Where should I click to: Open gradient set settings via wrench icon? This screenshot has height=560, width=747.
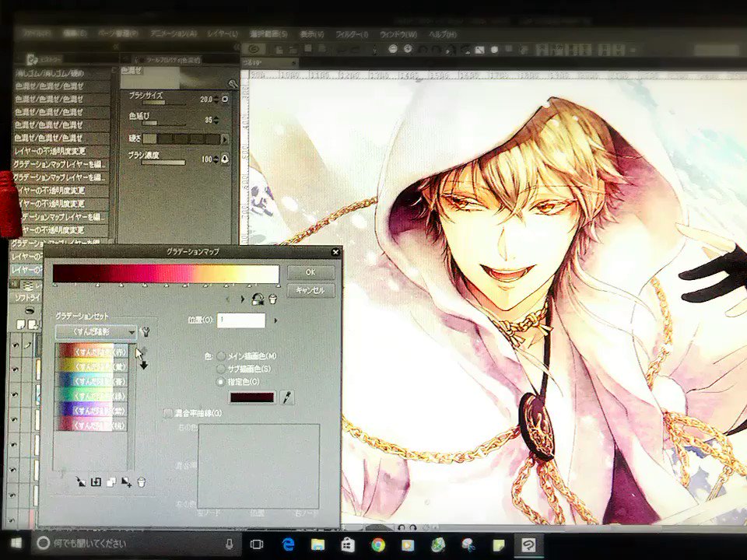point(146,331)
